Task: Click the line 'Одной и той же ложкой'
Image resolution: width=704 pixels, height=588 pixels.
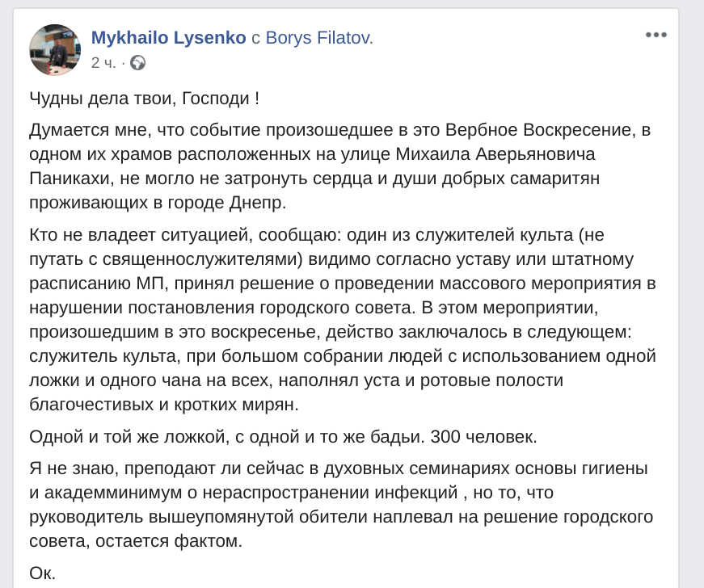Action: [284, 436]
